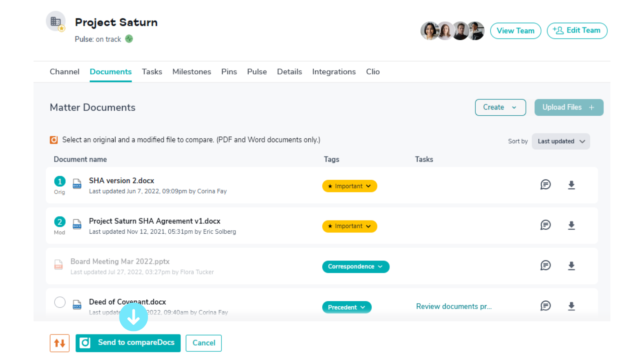Switch to the Tasks tab
Screen dimensions: 644x362
tap(152, 72)
